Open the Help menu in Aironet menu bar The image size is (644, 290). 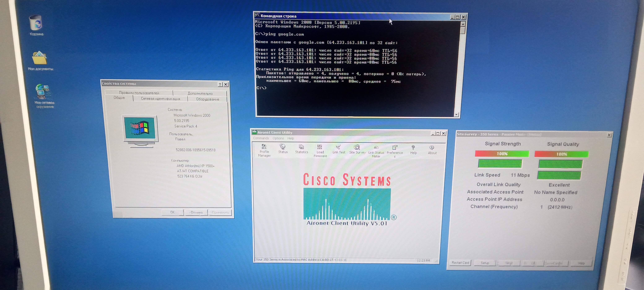(291, 138)
